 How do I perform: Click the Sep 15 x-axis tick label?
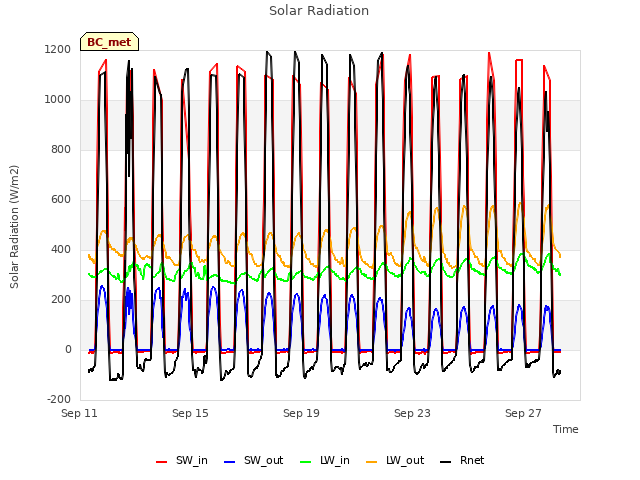(190, 413)
